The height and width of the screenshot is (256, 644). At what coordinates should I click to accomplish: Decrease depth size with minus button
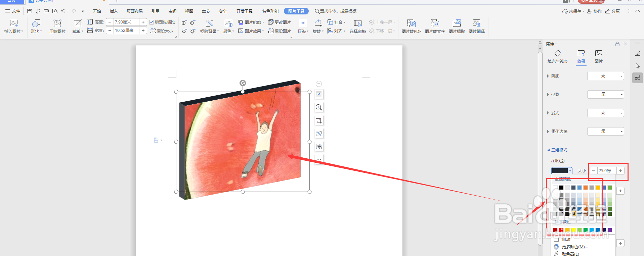(x=594, y=171)
